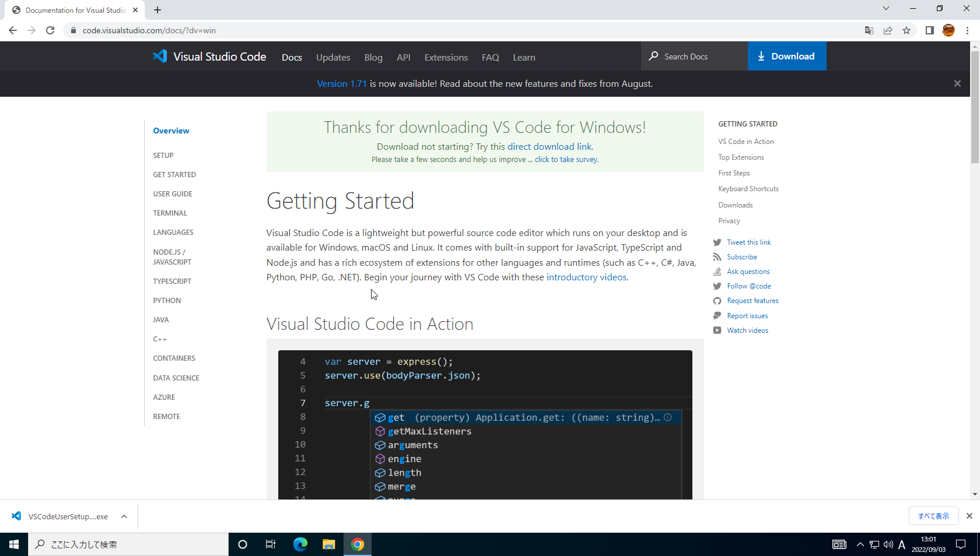
Task: Open the Chrome profile avatar
Action: pyautogui.click(x=949, y=30)
